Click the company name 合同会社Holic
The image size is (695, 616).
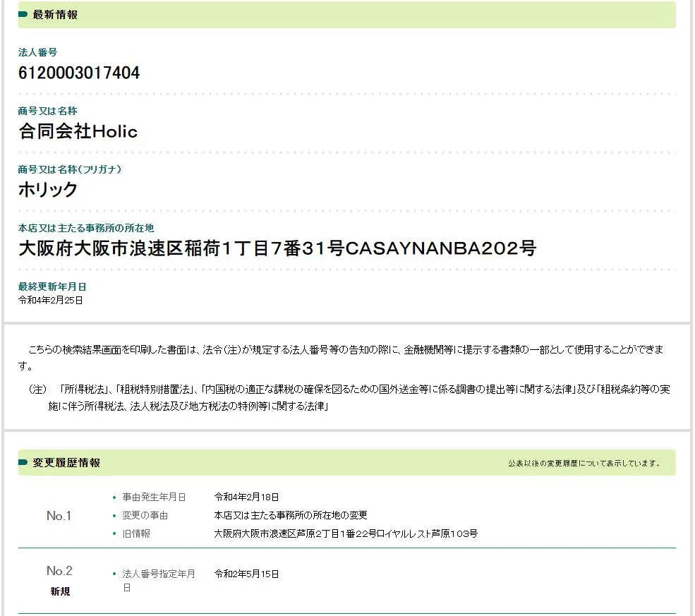point(78,131)
